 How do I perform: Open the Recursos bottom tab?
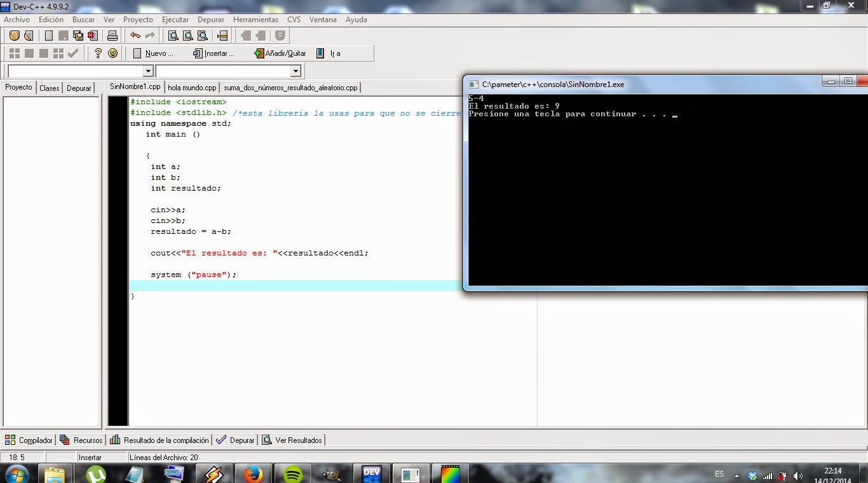click(81, 440)
